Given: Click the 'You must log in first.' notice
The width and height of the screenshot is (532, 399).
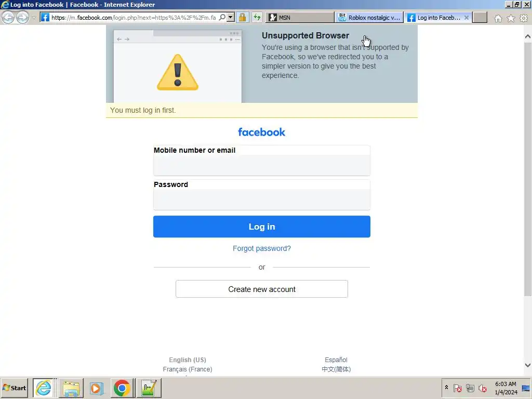Looking at the screenshot, I should [x=143, y=110].
